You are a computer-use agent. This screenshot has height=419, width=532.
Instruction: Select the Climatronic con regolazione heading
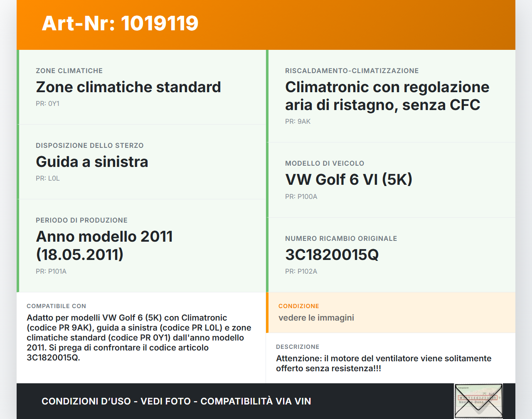[x=387, y=96]
